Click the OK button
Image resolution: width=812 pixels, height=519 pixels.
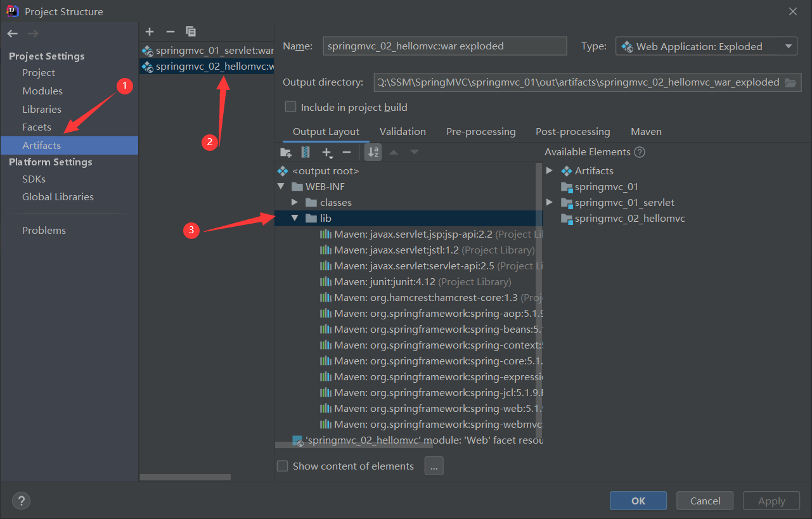pos(638,501)
